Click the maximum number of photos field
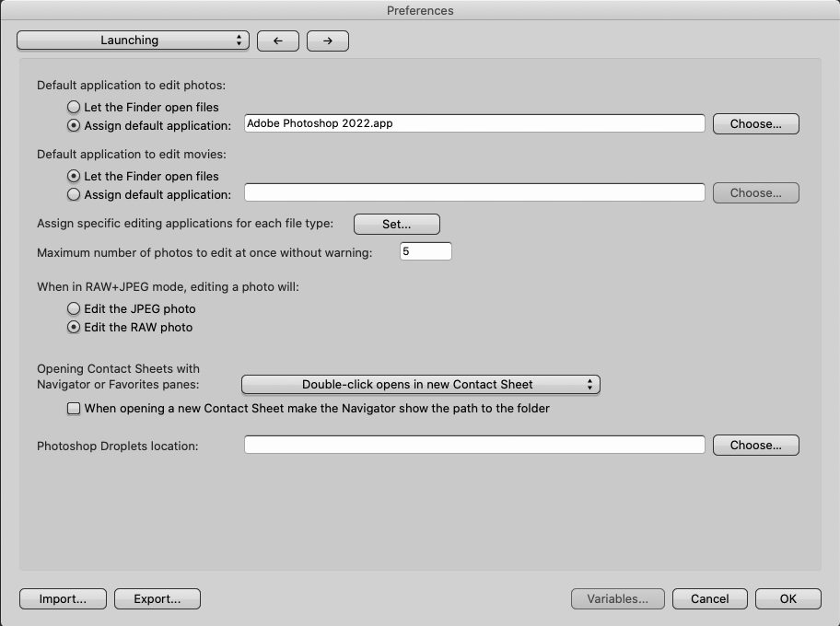This screenshot has width=840, height=626. 426,251
